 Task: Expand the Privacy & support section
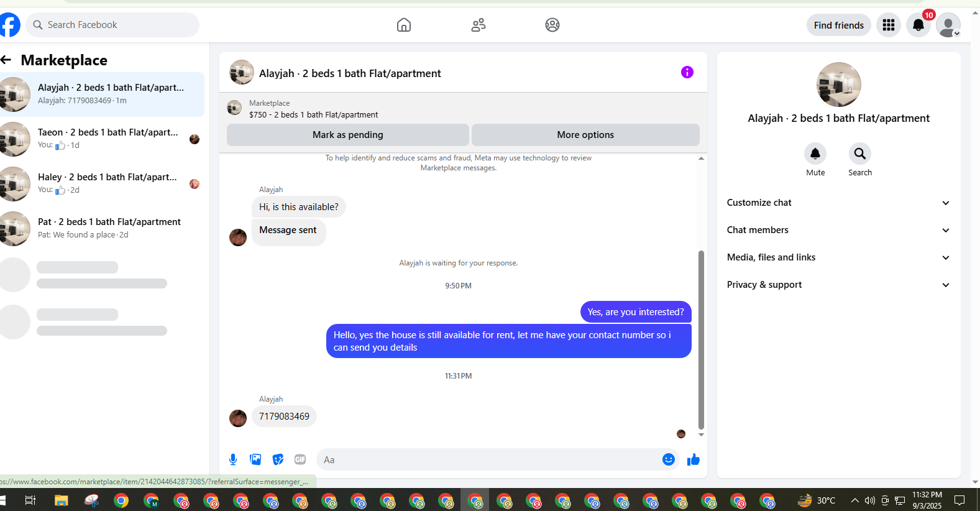pos(839,285)
